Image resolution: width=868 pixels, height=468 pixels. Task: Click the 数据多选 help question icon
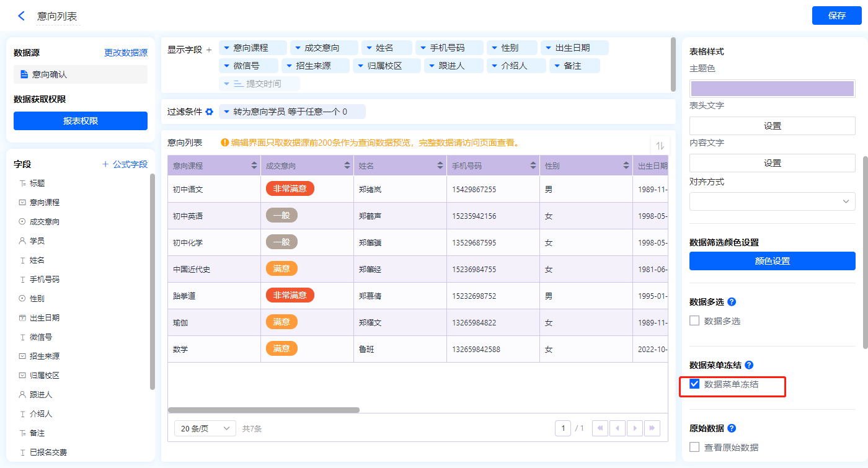(732, 302)
